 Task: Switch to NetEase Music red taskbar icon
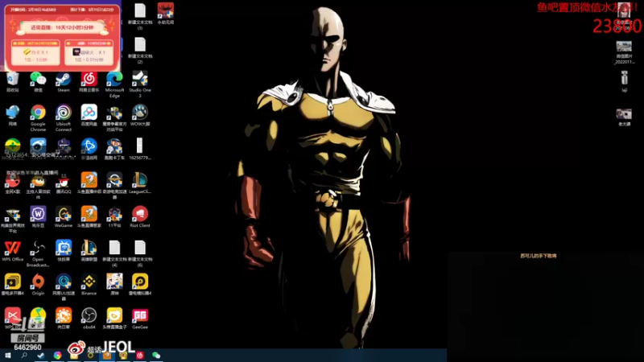point(139,356)
